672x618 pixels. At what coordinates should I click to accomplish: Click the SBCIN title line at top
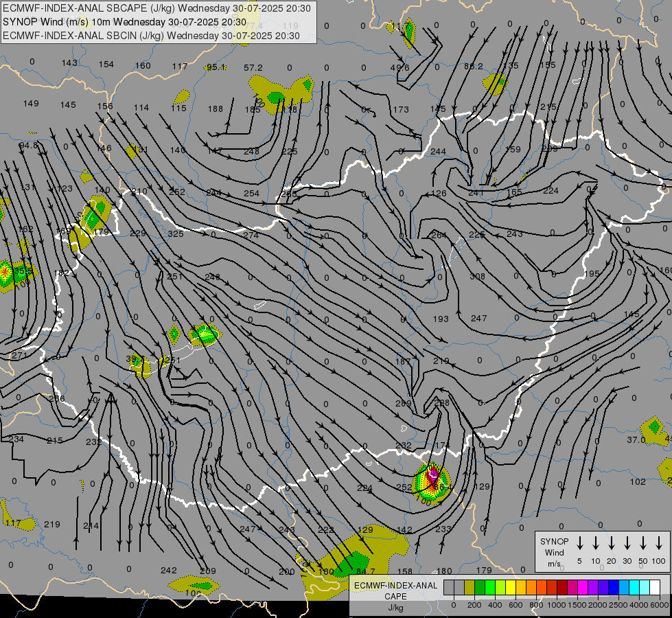tap(151, 36)
